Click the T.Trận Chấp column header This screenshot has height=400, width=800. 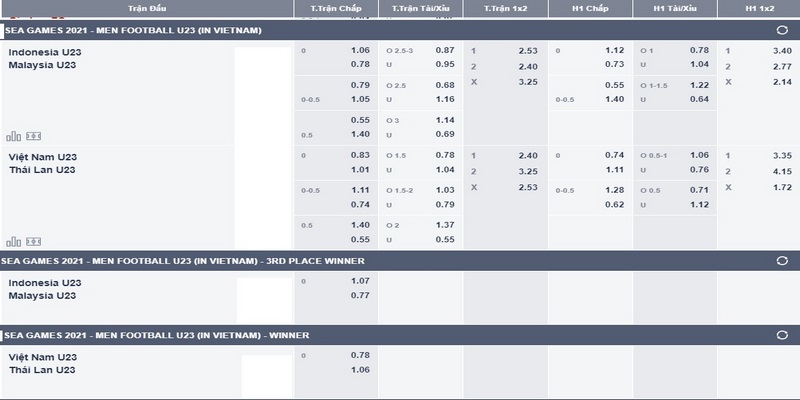click(x=335, y=8)
